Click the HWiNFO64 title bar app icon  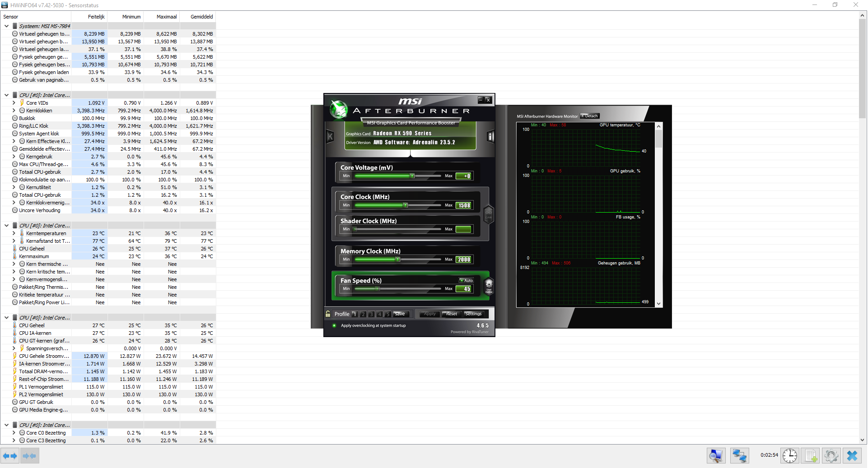[x=5, y=5]
